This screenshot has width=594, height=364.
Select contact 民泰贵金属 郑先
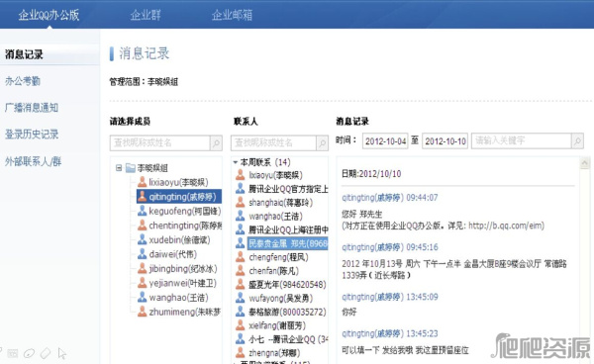click(287, 243)
